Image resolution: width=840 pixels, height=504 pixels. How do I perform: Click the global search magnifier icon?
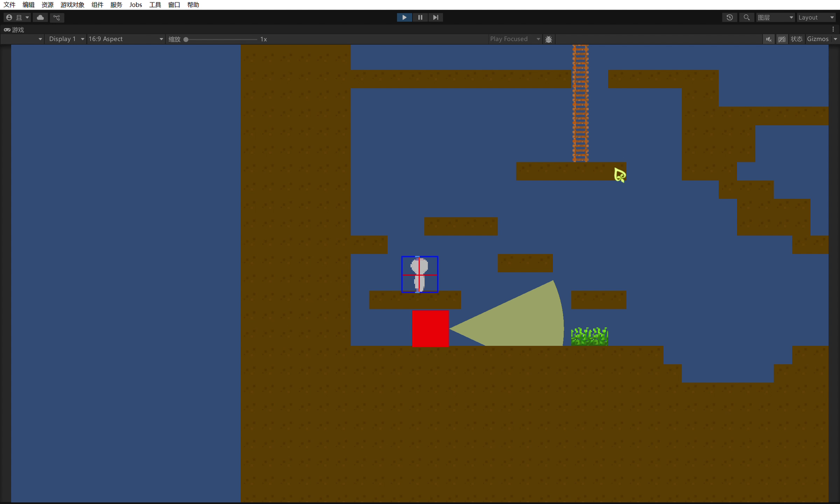pos(747,17)
